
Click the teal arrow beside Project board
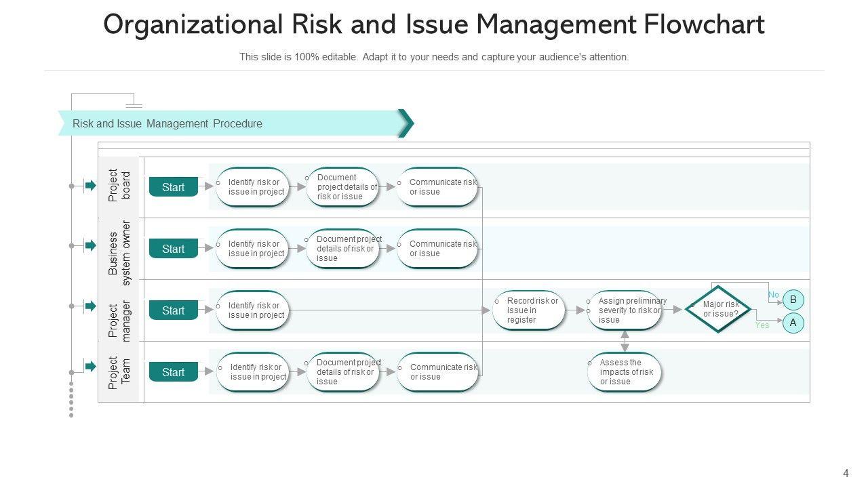coord(90,185)
